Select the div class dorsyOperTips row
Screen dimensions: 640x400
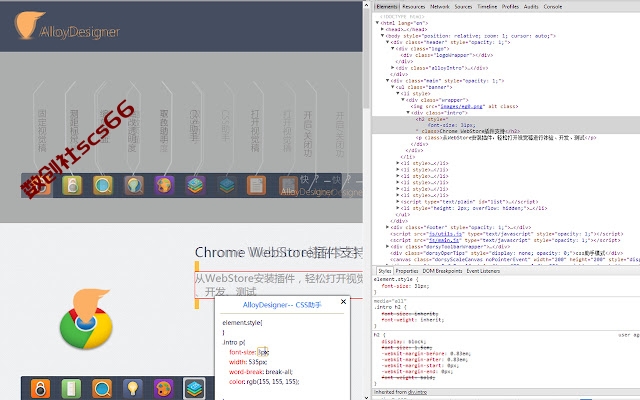tap(506, 253)
